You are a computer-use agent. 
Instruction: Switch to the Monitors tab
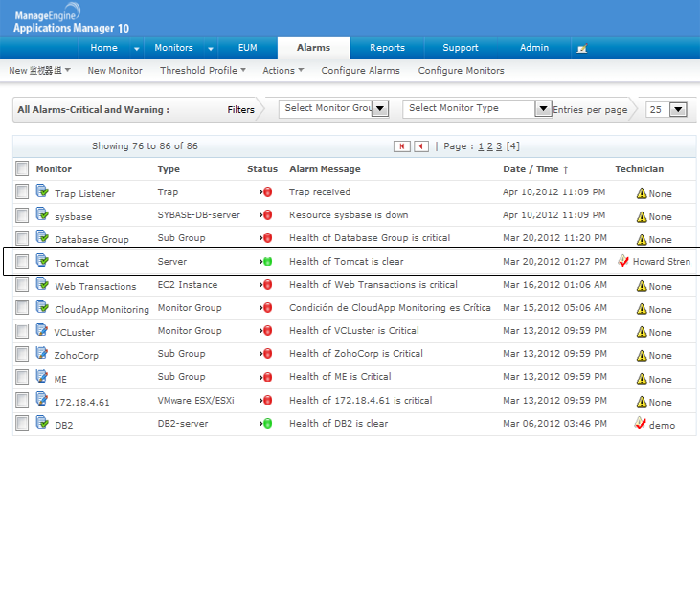point(173,48)
